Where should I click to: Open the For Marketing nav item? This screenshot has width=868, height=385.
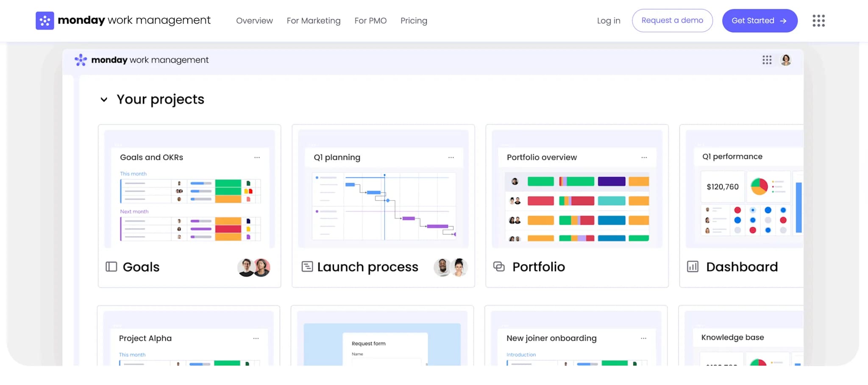coord(314,21)
